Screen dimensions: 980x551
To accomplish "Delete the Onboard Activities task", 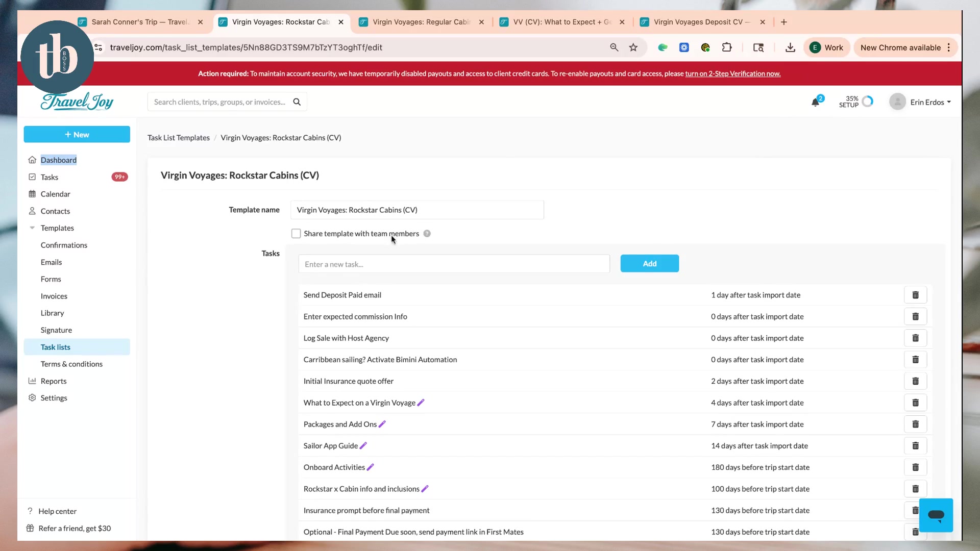I will tap(915, 467).
